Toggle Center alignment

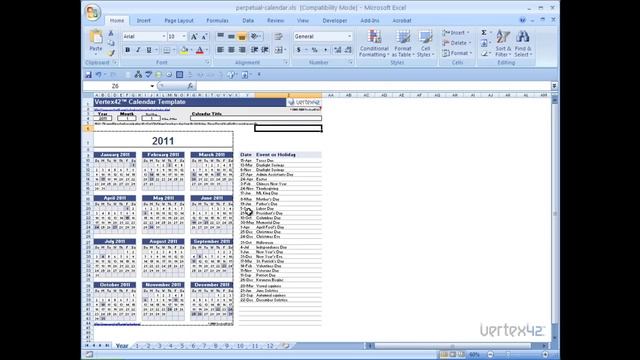(x=231, y=50)
